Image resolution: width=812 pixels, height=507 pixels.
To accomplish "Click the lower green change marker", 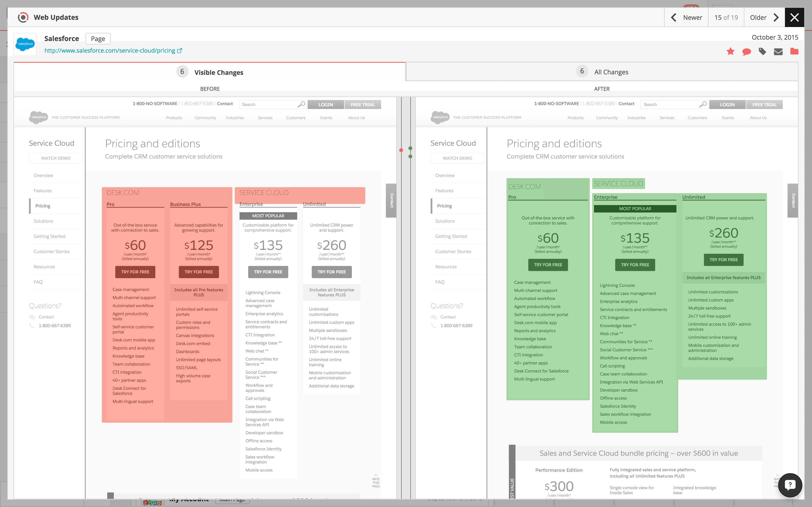I will [410, 157].
